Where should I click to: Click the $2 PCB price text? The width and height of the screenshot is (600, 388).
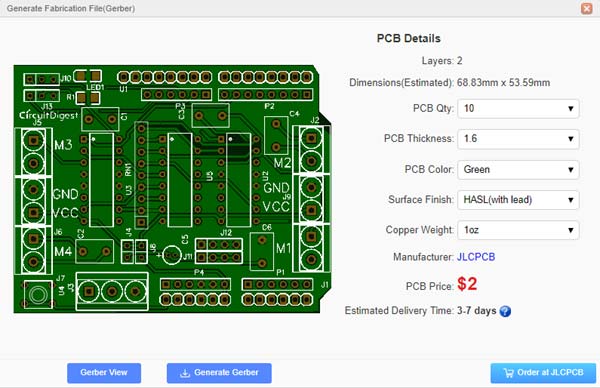click(467, 284)
